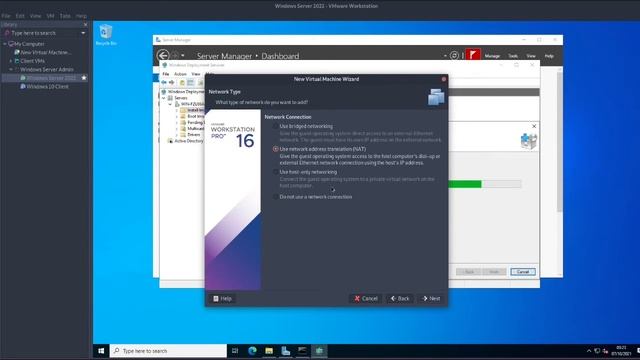Click the green progress bar in wizard

[x=465, y=184]
